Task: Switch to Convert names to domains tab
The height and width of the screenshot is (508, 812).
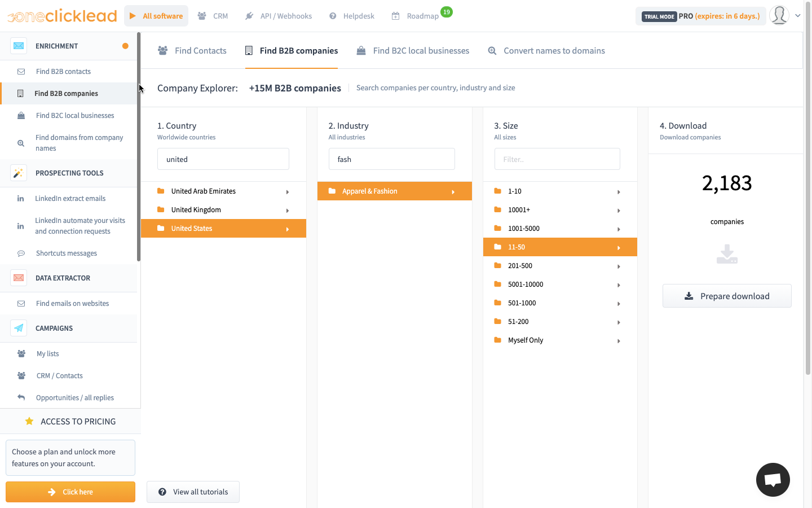Action: [x=546, y=51]
